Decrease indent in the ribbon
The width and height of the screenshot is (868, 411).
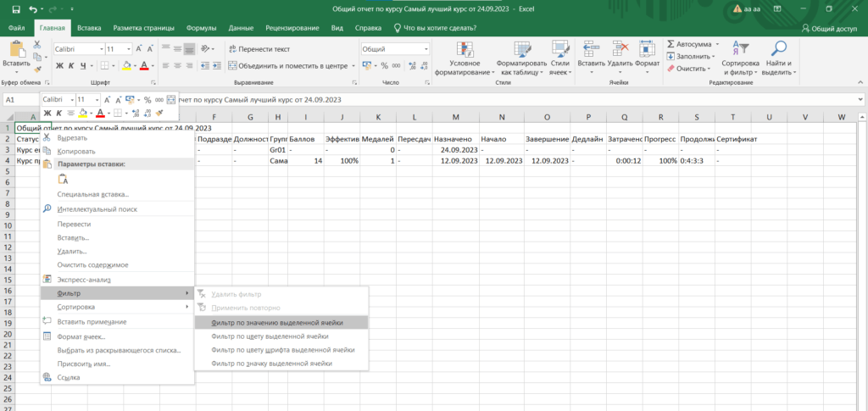(205, 66)
